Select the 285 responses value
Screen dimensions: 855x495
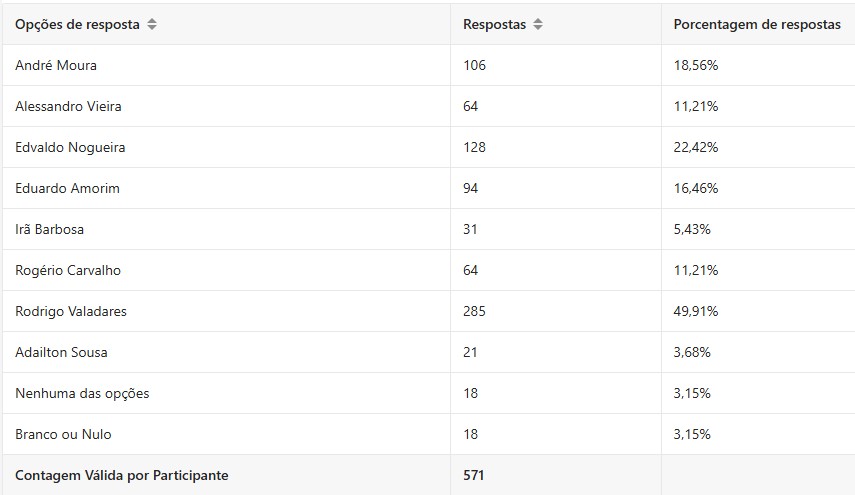click(474, 311)
